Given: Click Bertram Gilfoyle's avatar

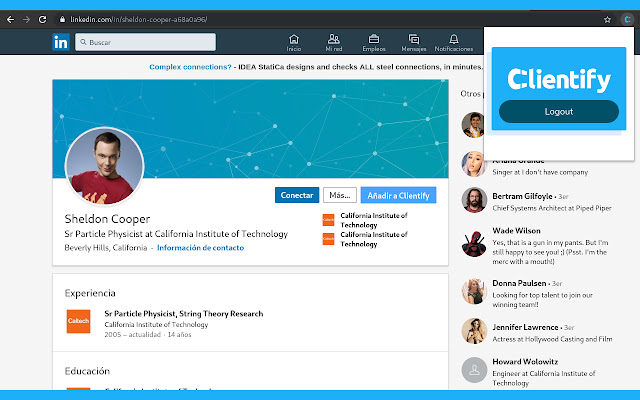Looking at the screenshot, I should point(474,200).
